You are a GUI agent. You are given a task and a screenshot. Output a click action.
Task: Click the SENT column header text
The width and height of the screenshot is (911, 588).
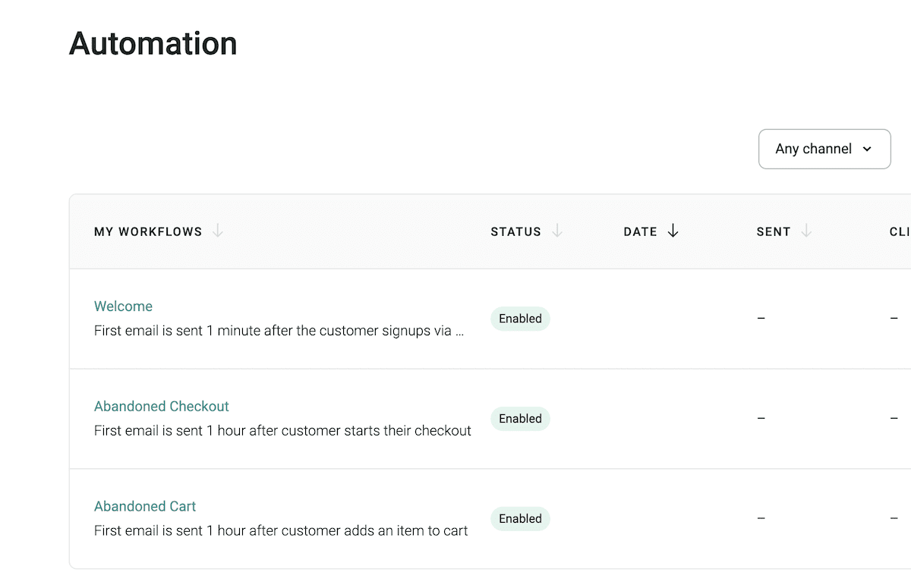(x=774, y=232)
